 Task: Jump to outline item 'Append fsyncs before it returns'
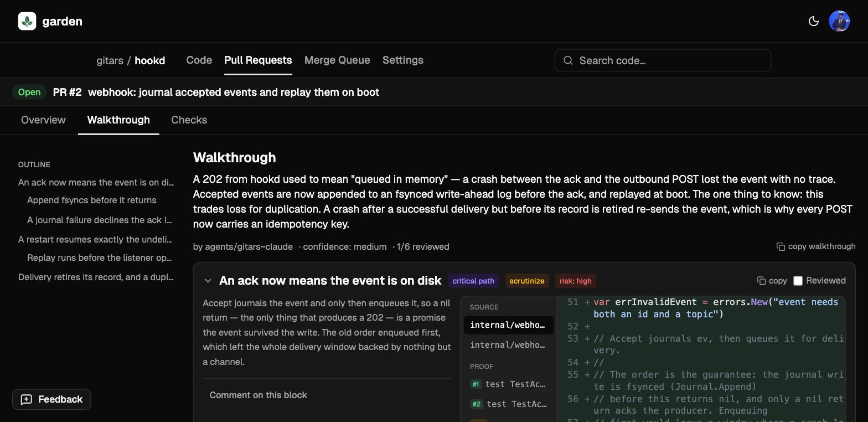pos(92,200)
